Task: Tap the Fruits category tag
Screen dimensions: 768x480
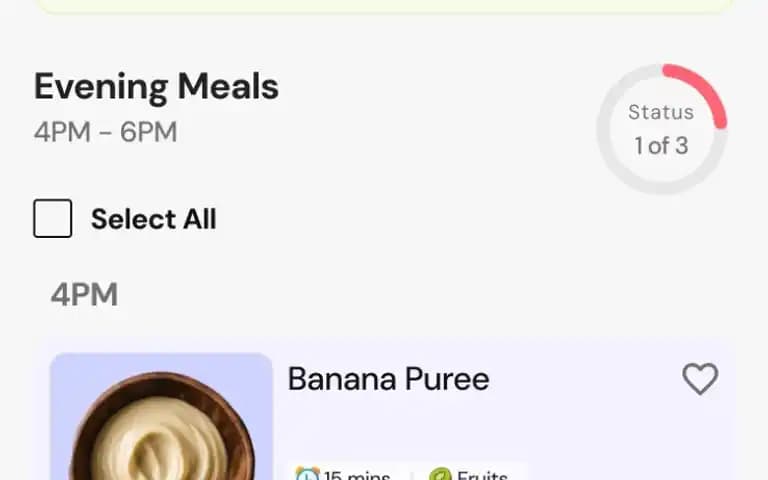Action: pyautogui.click(x=469, y=474)
